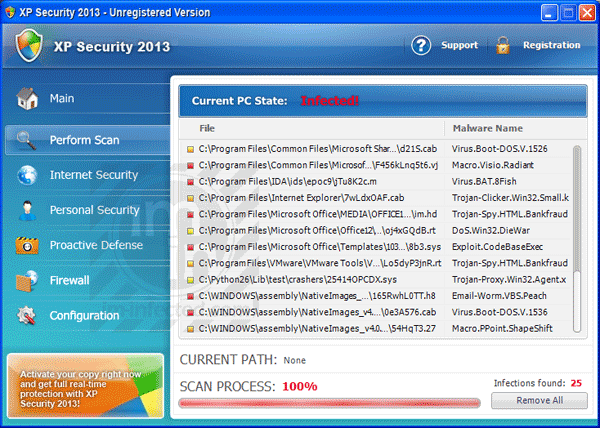Click threat icon next to 0e3A576.cab row
The width and height of the screenshot is (600, 428).
click(190, 313)
